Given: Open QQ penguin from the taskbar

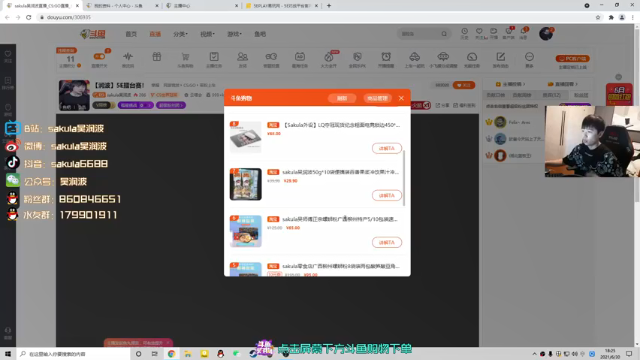Looking at the screenshot, I should 220,354.
